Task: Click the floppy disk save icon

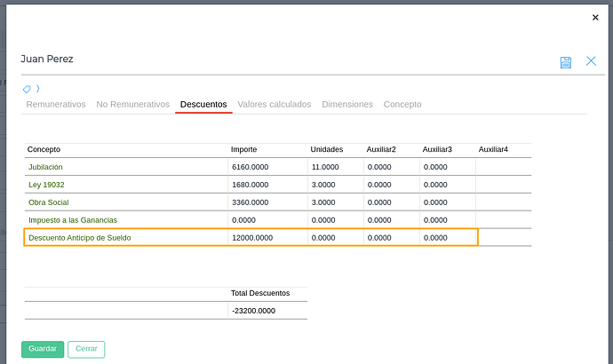Action: [566, 61]
